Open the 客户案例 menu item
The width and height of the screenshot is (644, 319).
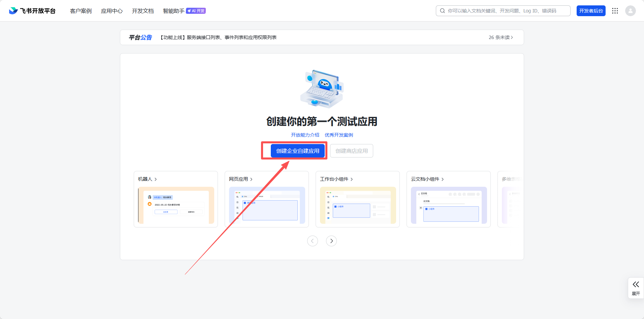81,11
